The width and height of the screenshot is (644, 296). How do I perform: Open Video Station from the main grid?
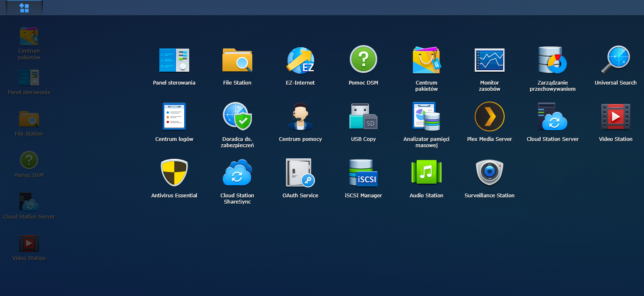click(x=615, y=116)
